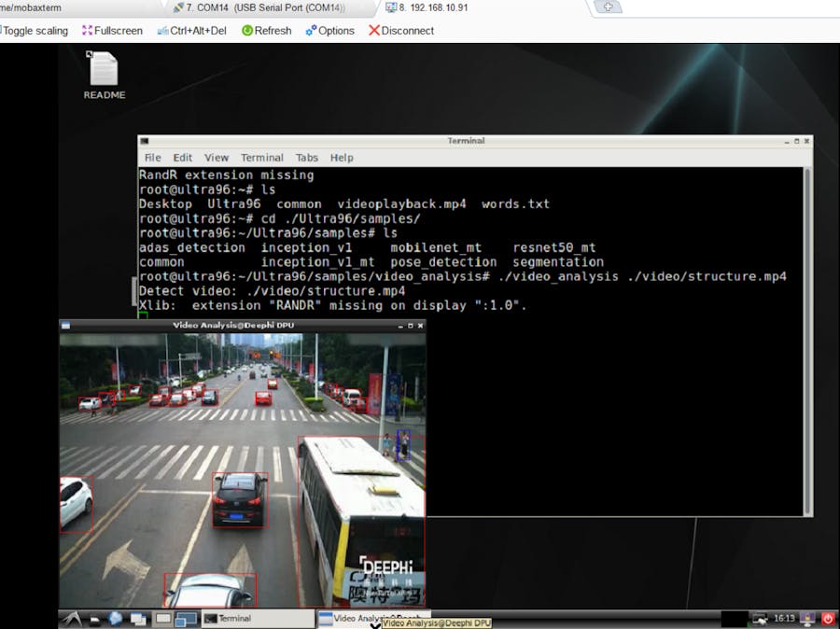Open a new MobaXterm tab
This screenshot has height=629, width=840.
pos(608,7)
